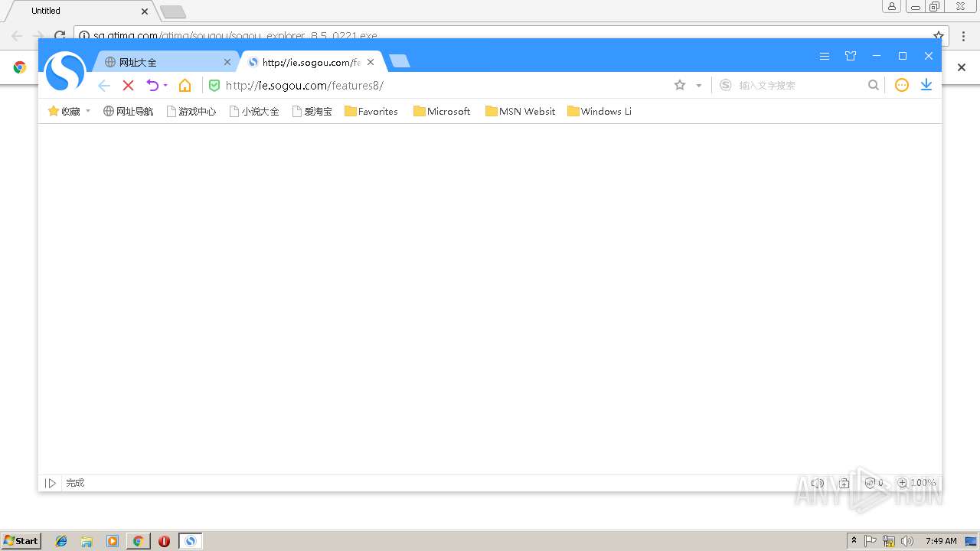Open the 网址导航 bookmark
Viewport: 980px width, 551px height.
(128, 111)
